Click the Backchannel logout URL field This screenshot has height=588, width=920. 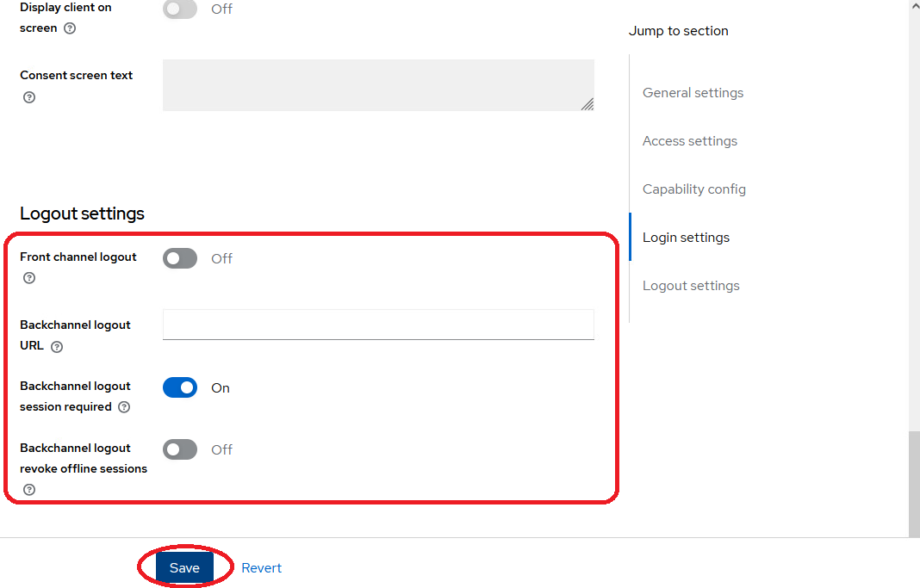point(377,325)
